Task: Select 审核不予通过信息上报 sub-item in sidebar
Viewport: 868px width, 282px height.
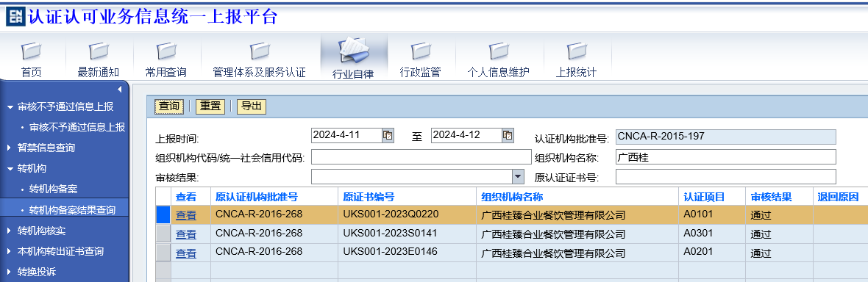Action: (x=77, y=127)
